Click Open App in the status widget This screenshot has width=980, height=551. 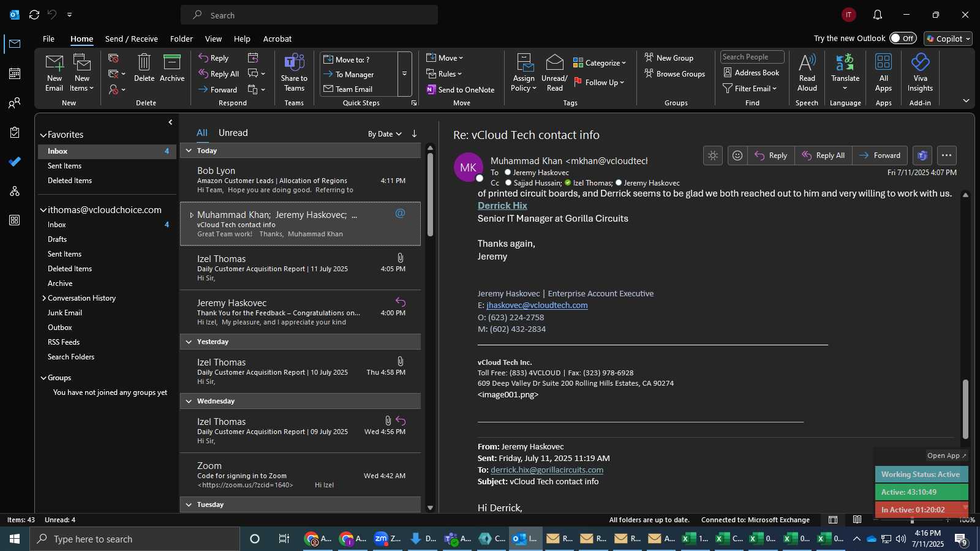(x=946, y=455)
